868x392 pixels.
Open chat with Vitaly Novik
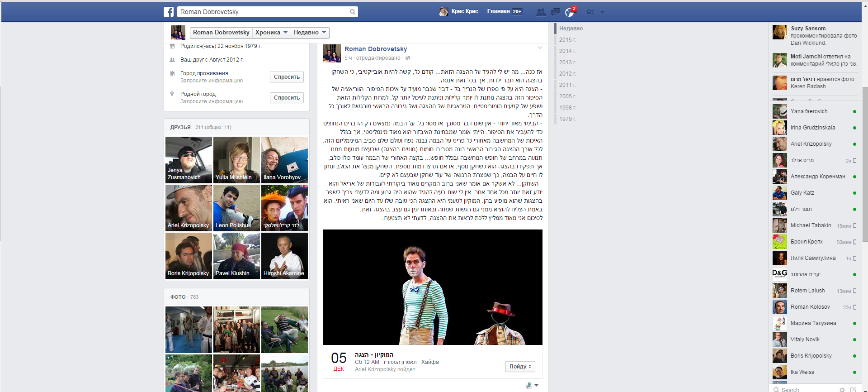tap(814, 339)
